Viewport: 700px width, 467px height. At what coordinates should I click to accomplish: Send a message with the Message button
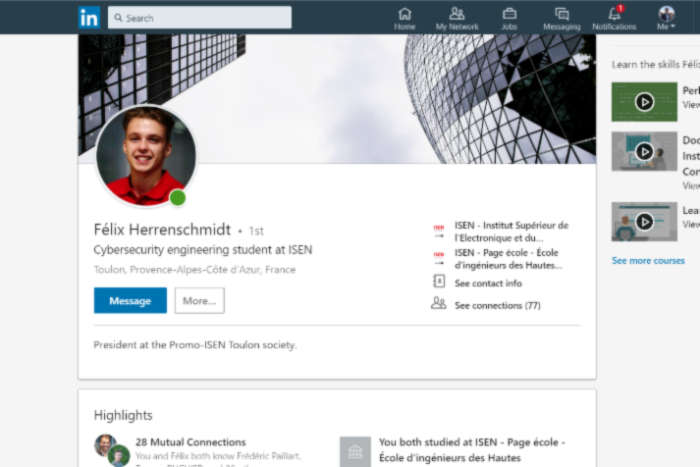pos(130,300)
